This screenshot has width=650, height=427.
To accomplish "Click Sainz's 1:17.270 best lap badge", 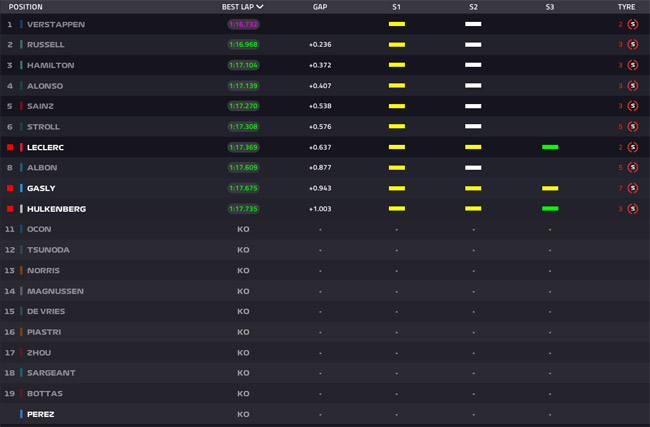I will click(243, 106).
